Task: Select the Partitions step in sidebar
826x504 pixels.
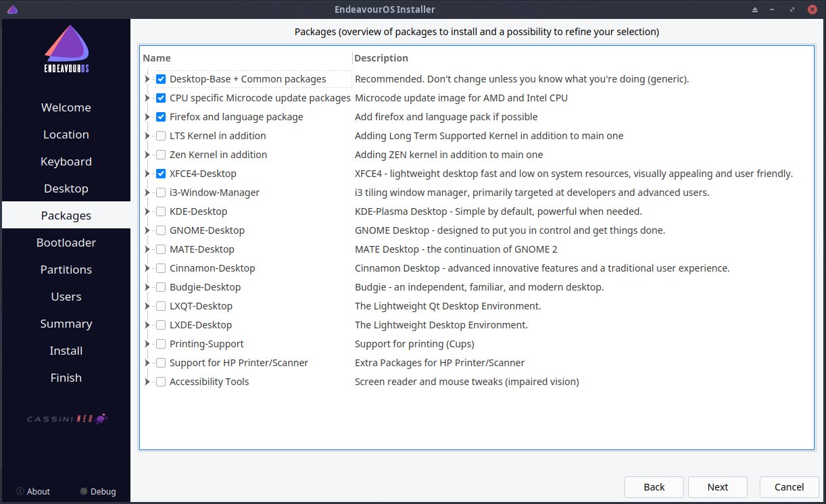Action: pos(66,270)
